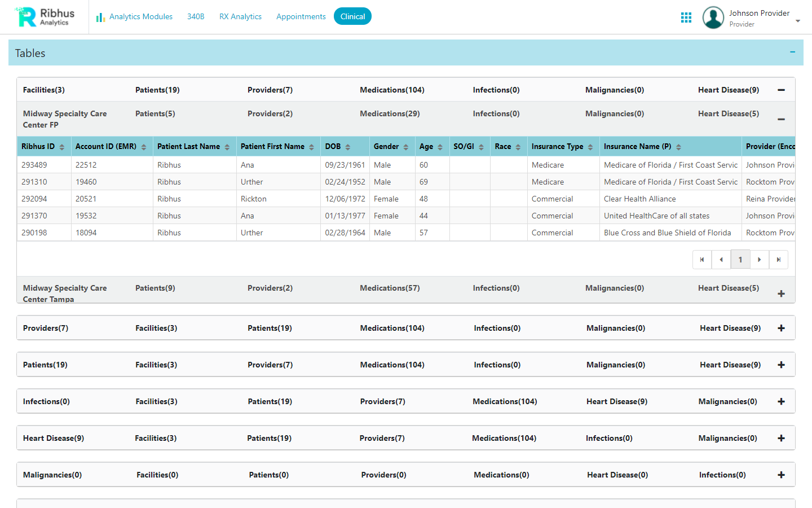This screenshot has height=508, width=812.
Task: Open the apps grid icon in the header
Action: click(686, 17)
